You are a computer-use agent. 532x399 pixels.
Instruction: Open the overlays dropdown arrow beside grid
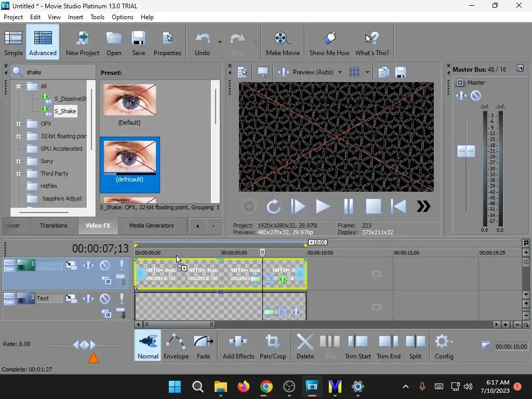tap(367, 72)
